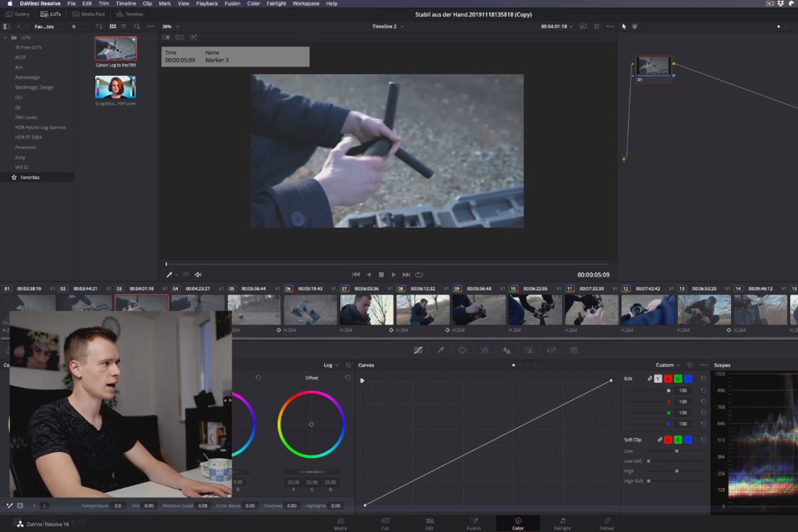
Task: Mute the viewer audio speaker icon
Action: point(198,275)
